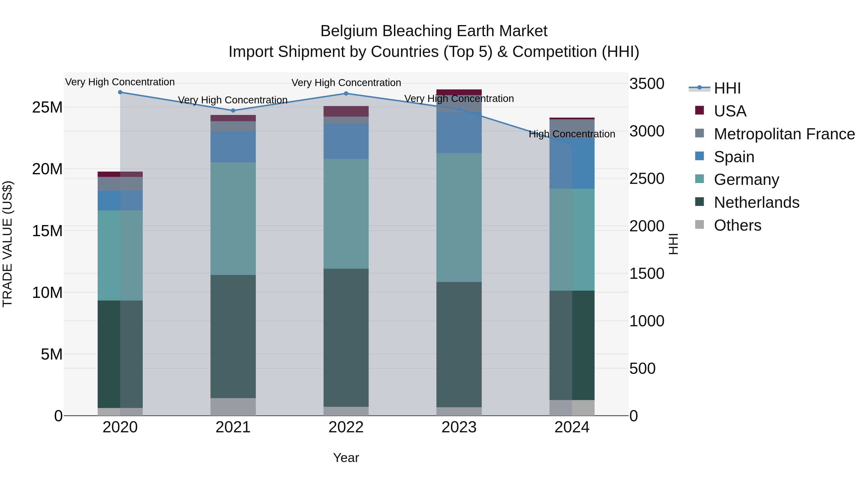The image size is (868, 488).
Task: Click the 2020 HHI data point
Action: pos(120,92)
